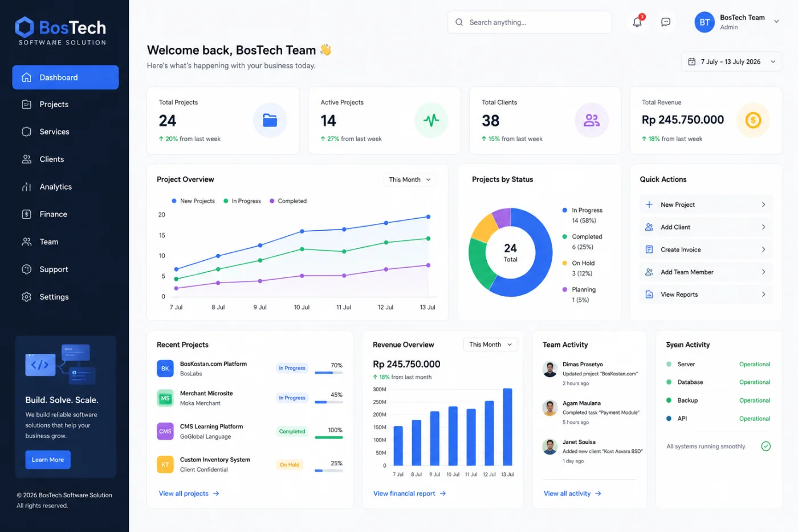
Task: Click the CMS project badge
Action: pos(165,431)
